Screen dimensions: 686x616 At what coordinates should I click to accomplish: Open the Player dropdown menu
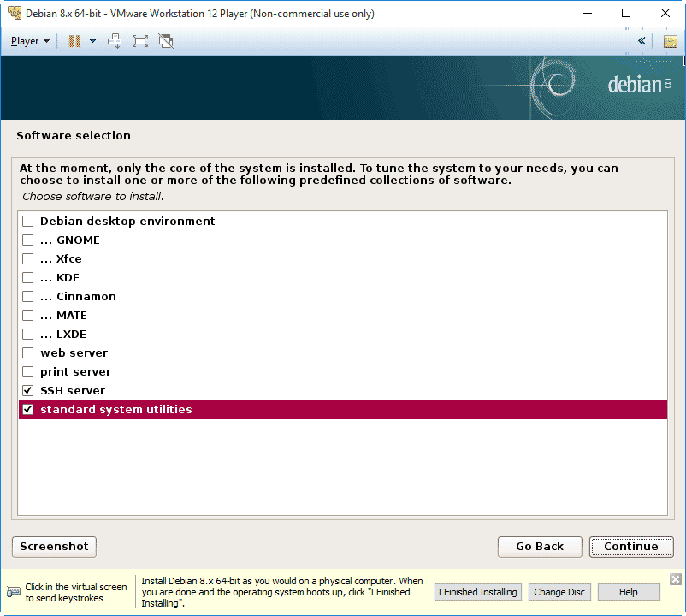[30, 41]
